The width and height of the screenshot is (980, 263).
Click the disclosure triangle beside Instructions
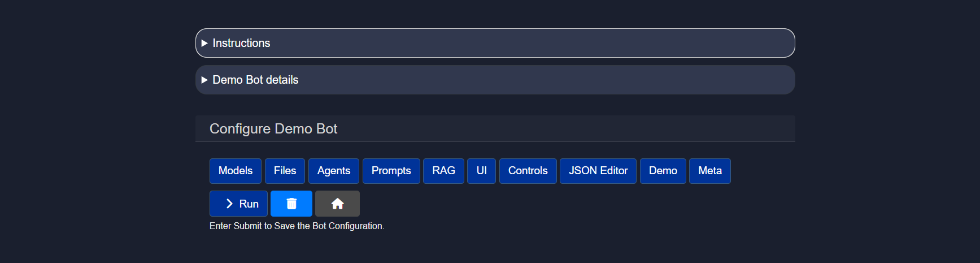pyautogui.click(x=204, y=44)
